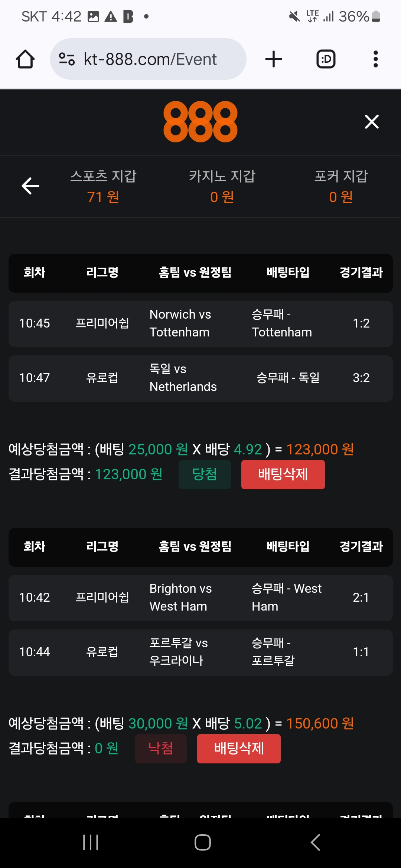
Task: Open the site settings icon in address bar
Action: point(67,59)
